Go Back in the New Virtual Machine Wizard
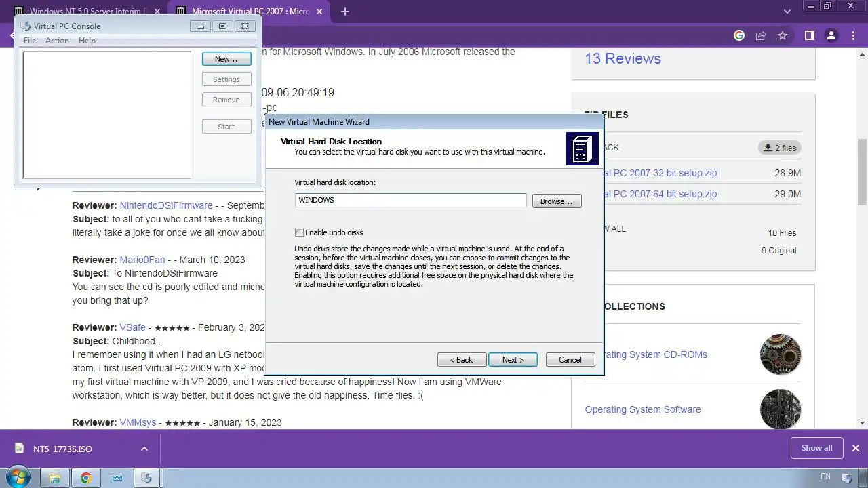This screenshot has height=488, width=868. pyautogui.click(x=462, y=360)
